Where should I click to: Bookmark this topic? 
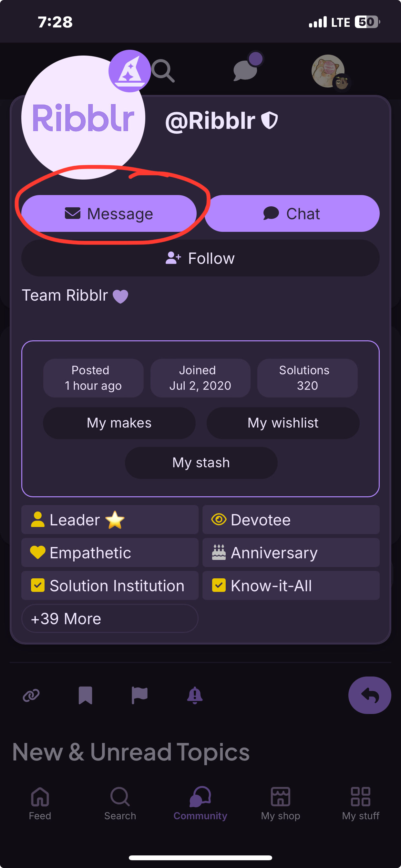pyautogui.click(x=85, y=695)
